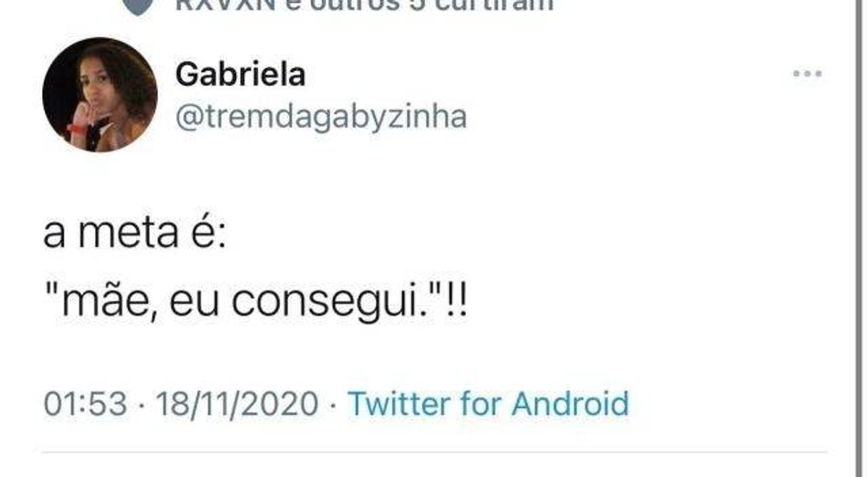
Task: Click the 01:53 timestamp
Action: point(86,404)
